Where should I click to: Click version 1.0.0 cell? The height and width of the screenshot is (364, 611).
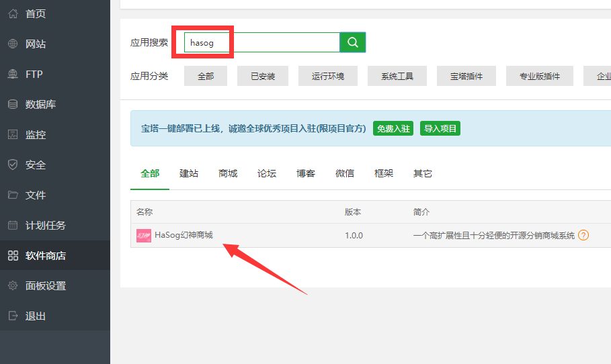tap(354, 236)
